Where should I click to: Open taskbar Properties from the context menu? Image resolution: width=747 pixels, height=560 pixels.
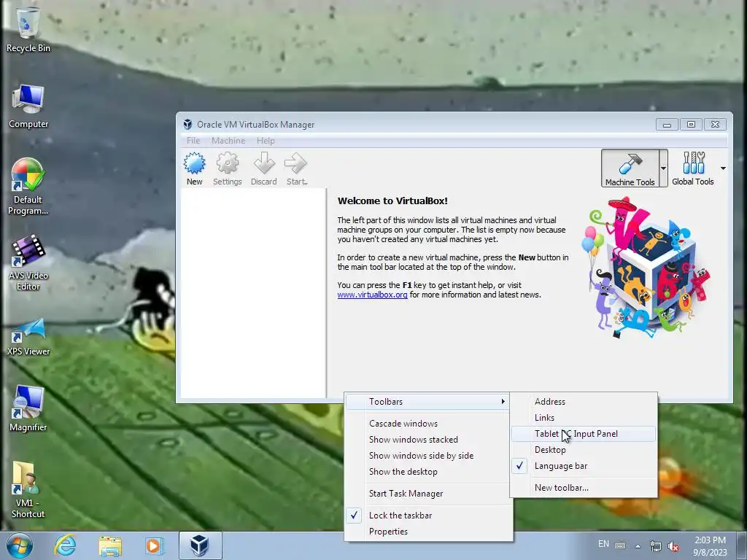point(428,532)
